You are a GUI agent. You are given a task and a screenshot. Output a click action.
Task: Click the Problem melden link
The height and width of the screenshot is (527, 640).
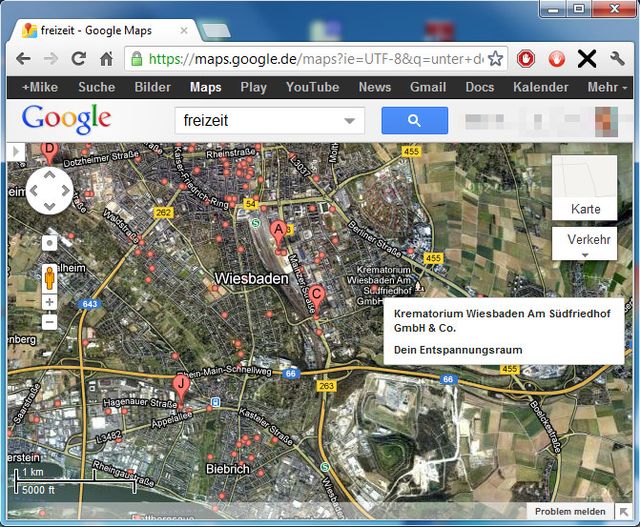(x=568, y=511)
